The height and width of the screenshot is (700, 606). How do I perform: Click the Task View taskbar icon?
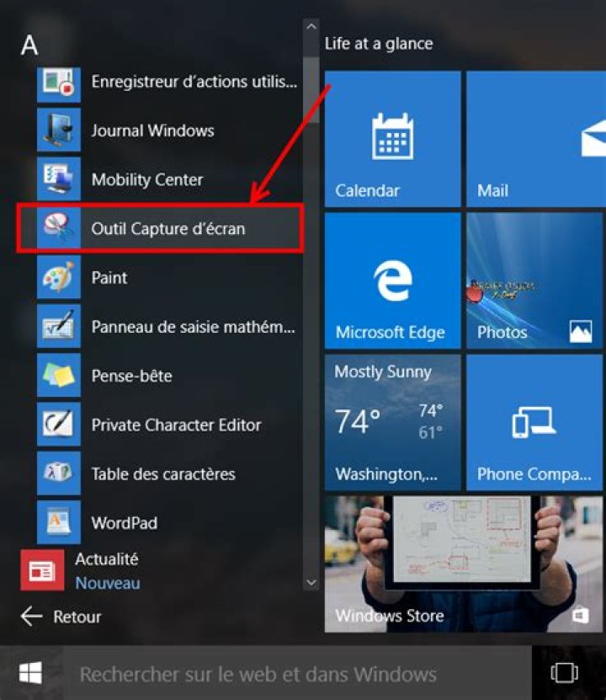(x=565, y=673)
